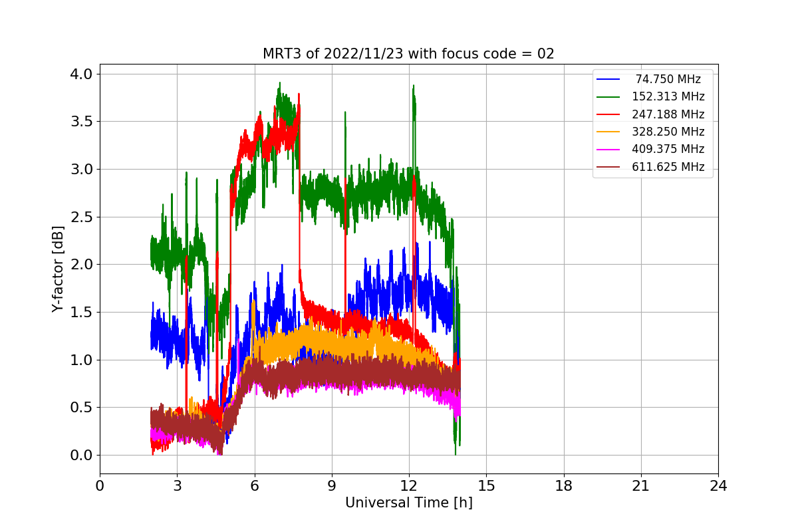Click the brown line swatch in legend
Image resolution: width=798 pixels, height=532 pixels.
pyautogui.click(x=608, y=167)
